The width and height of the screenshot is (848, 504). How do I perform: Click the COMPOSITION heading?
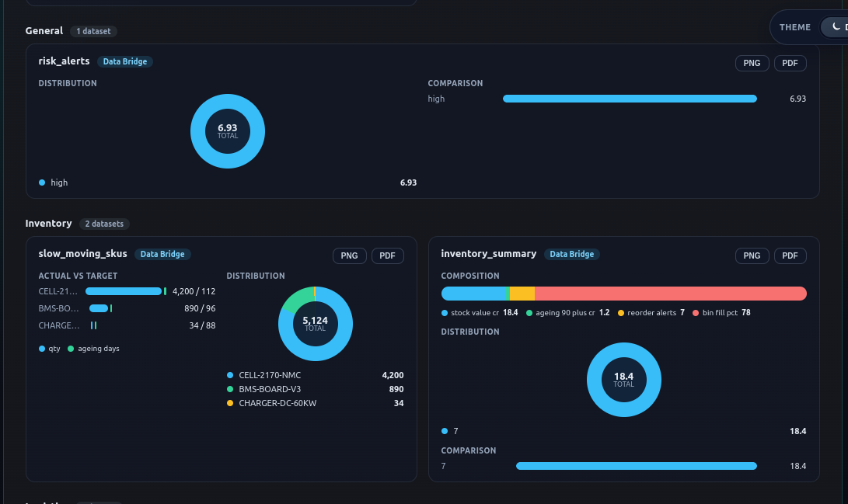pyautogui.click(x=470, y=276)
